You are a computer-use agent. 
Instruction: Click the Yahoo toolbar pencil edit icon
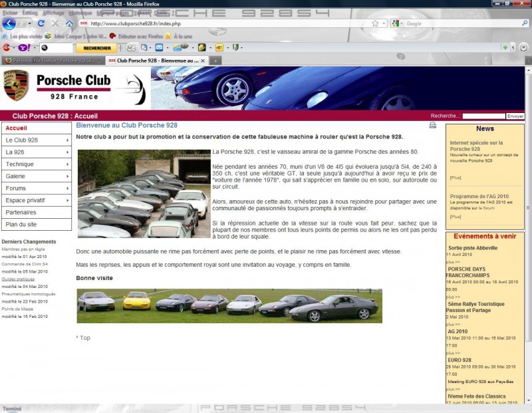pyautogui.click(x=131, y=48)
